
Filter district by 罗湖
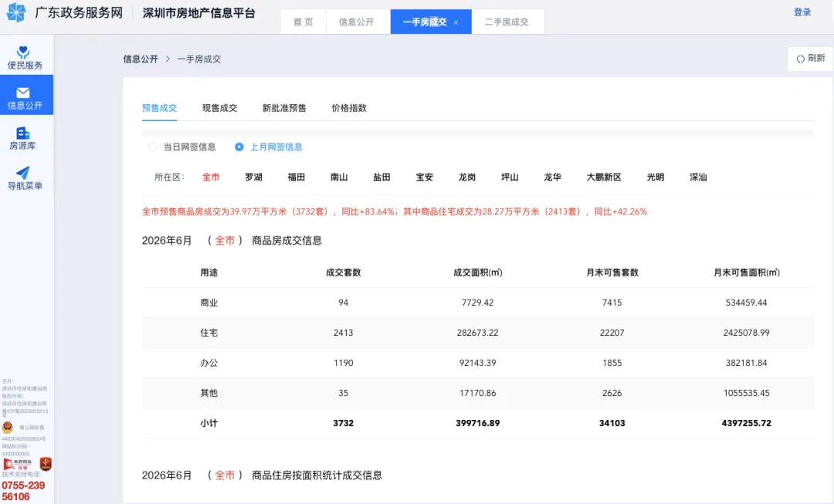click(x=254, y=177)
